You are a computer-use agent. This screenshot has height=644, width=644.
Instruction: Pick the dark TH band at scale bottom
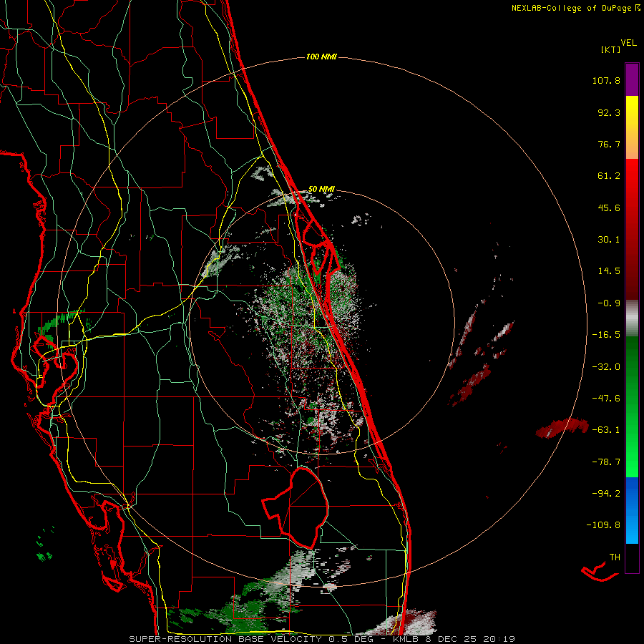click(x=632, y=557)
